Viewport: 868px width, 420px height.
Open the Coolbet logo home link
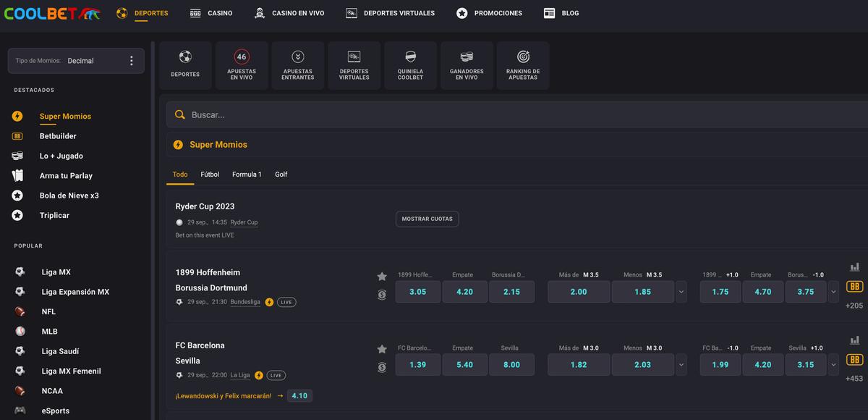(52, 13)
